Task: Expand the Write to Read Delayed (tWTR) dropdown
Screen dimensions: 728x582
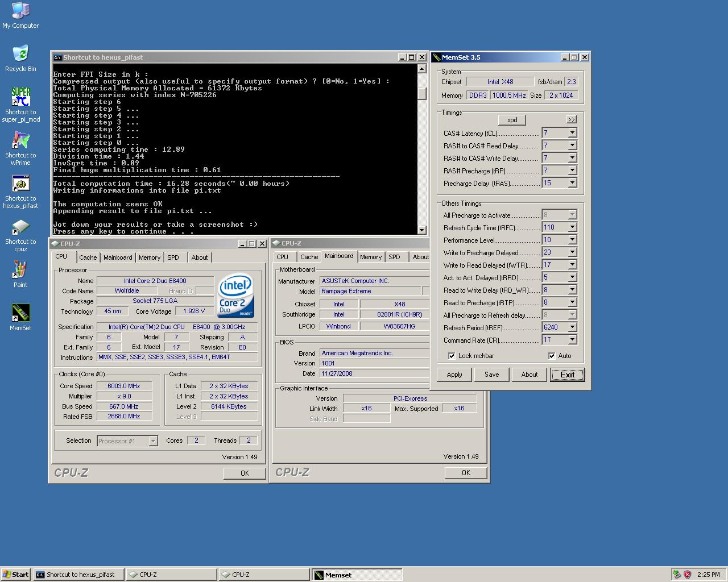Action: [572, 265]
